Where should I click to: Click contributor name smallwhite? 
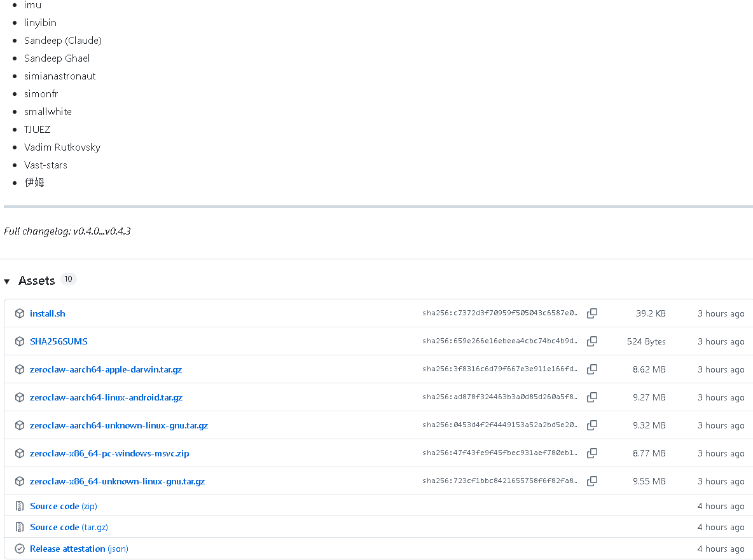coord(48,111)
